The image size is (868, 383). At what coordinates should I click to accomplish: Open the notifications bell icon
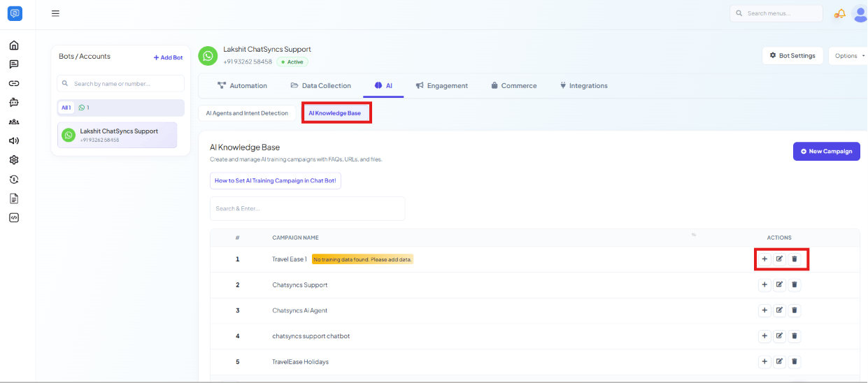[x=840, y=13]
